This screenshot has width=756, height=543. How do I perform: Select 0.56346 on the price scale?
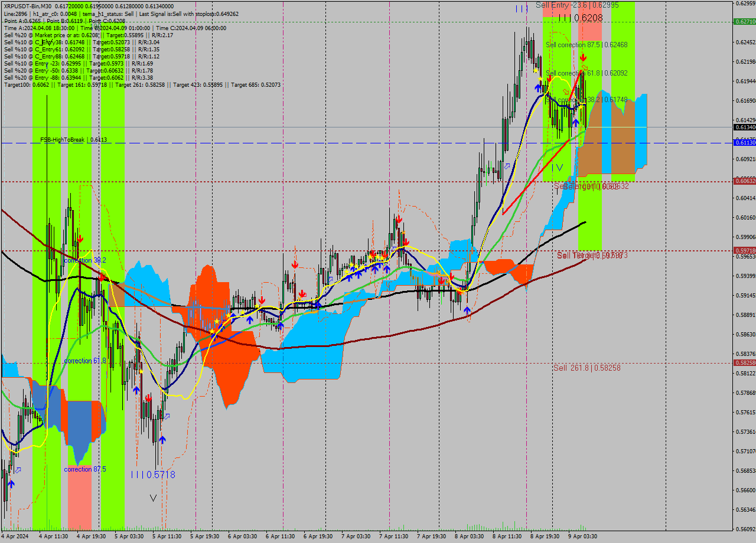pyautogui.click(x=745, y=509)
